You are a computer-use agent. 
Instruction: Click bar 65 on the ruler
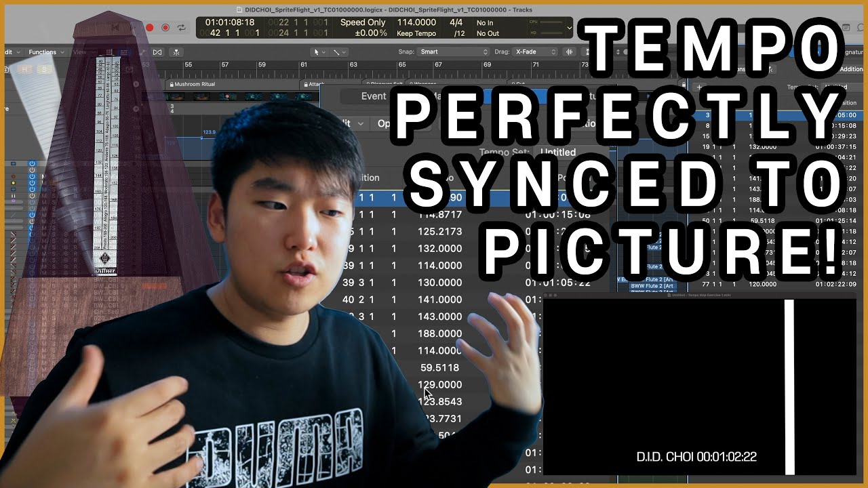tap(401, 65)
